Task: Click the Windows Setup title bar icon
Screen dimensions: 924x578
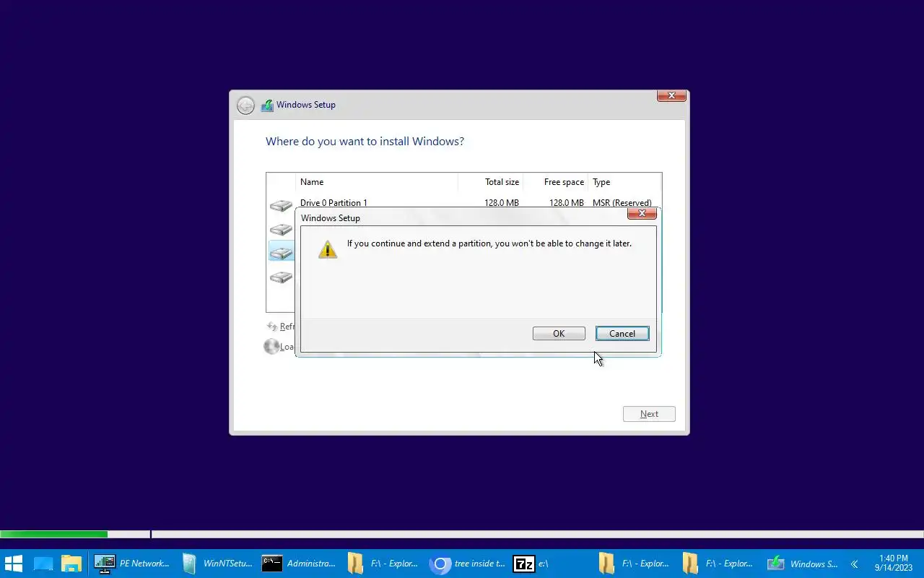Action: click(x=267, y=105)
